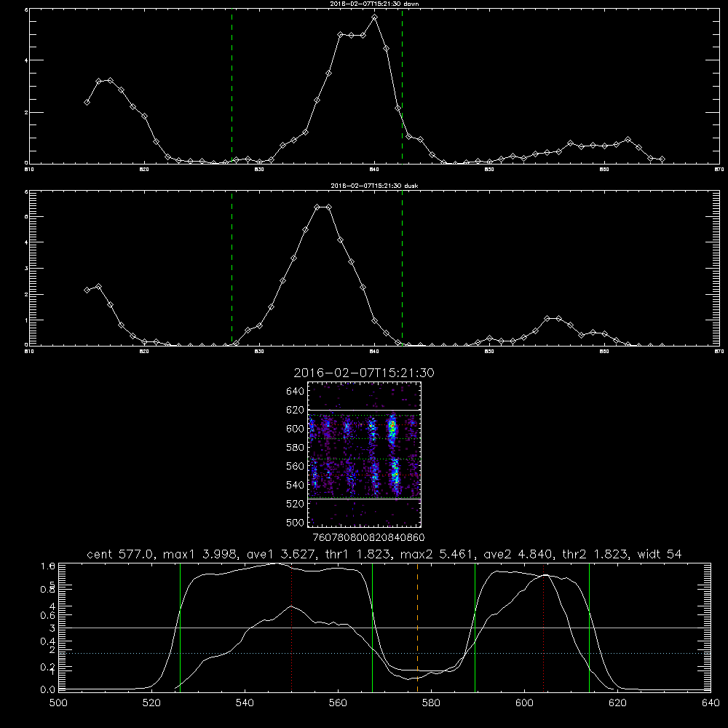The width and height of the screenshot is (728, 728).
Task: Click x-axis label '500' of bottom plot
Action: (x=58, y=703)
